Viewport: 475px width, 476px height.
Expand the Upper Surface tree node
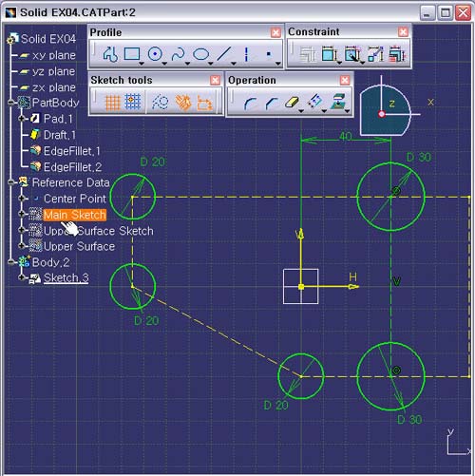[x=21, y=246]
